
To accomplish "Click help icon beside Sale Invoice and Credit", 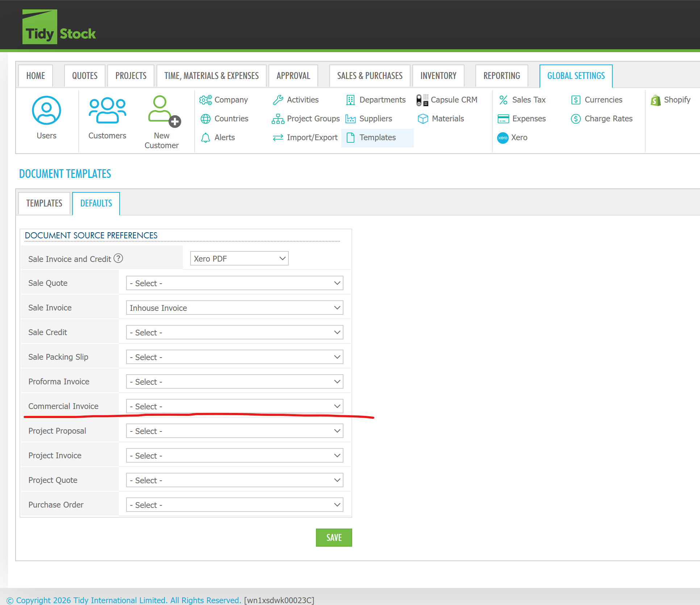I will pos(118,258).
